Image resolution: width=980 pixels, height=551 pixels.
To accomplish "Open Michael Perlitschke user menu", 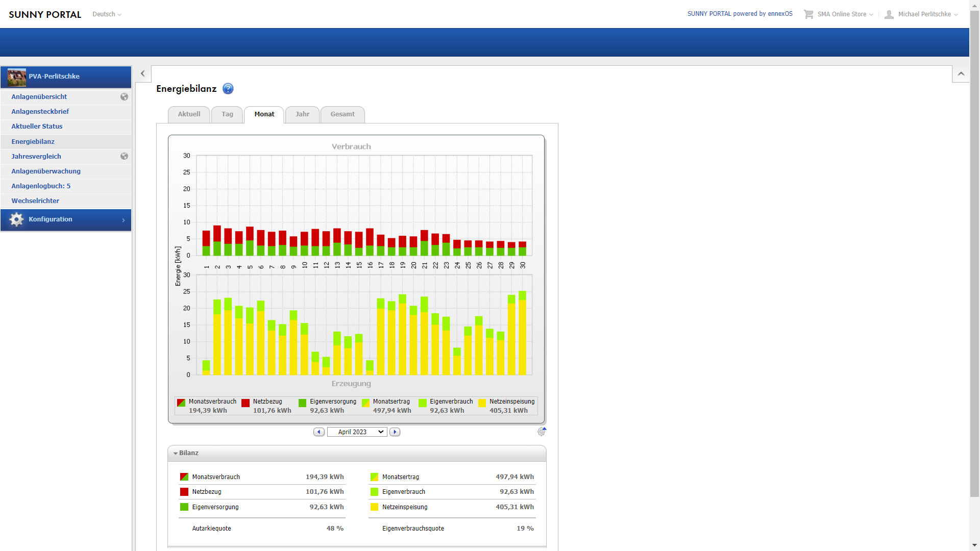I will [x=924, y=14].
